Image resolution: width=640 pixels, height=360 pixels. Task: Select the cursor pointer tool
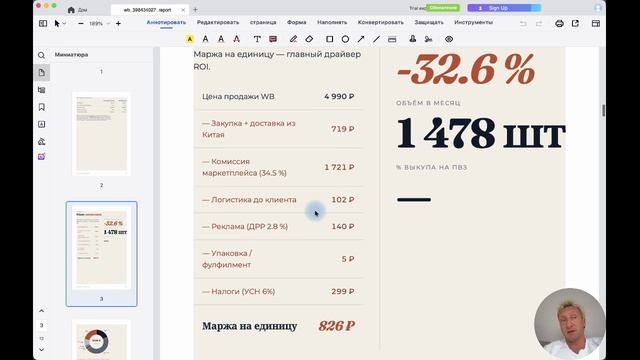57,24
